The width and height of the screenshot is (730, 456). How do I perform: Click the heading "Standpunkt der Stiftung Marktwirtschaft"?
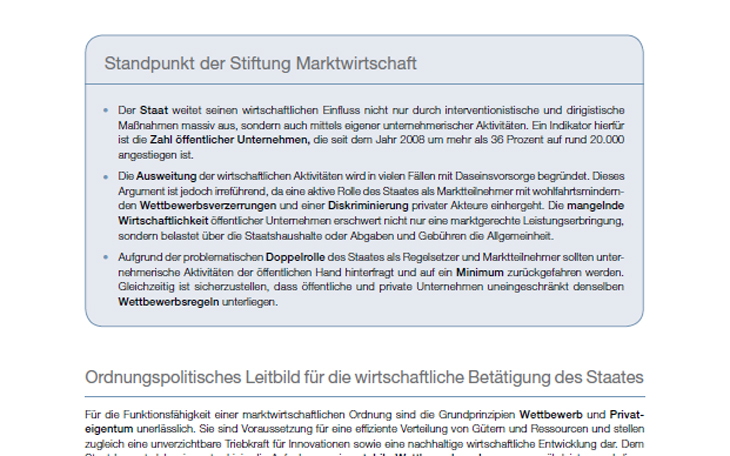(260, 63)
